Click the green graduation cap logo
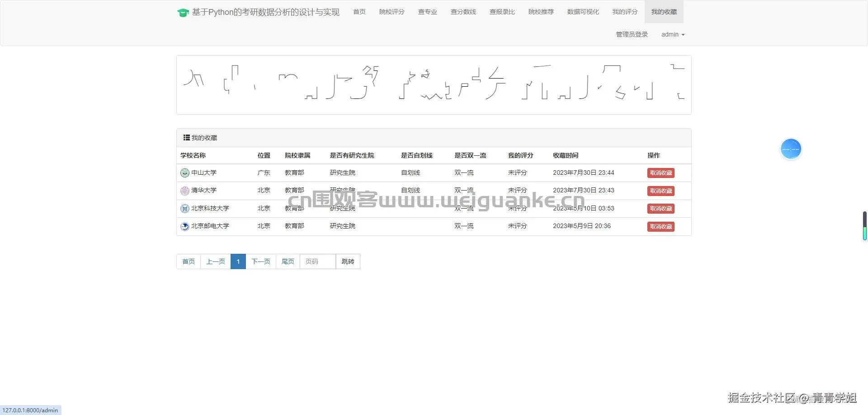868x415 pixels. pyautogui.click(x=183, y=12)
